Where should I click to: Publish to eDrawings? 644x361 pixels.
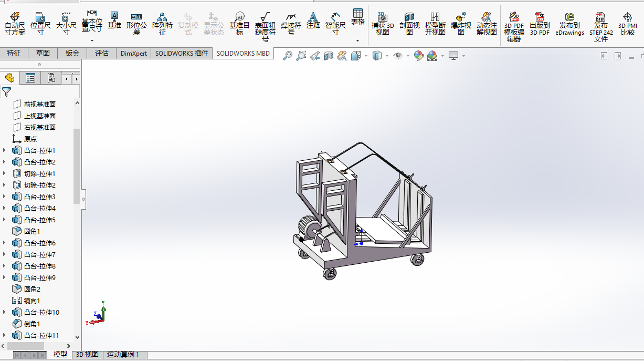coord(569,24)
